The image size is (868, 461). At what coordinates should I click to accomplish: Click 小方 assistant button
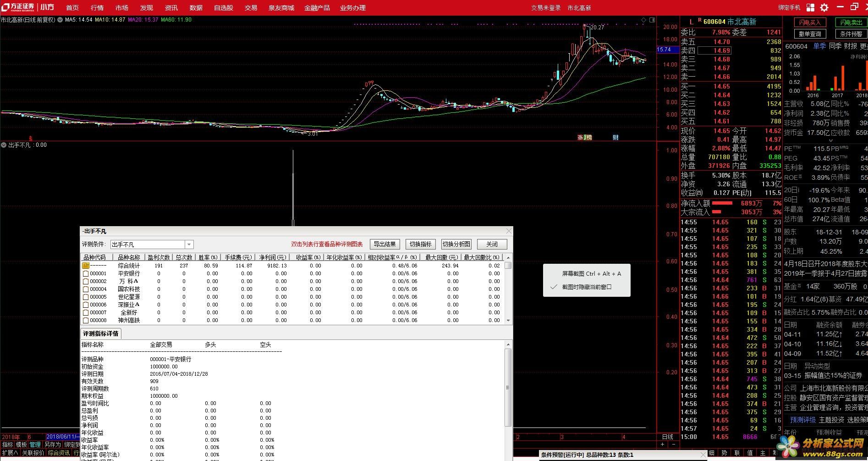click(47, 7)
